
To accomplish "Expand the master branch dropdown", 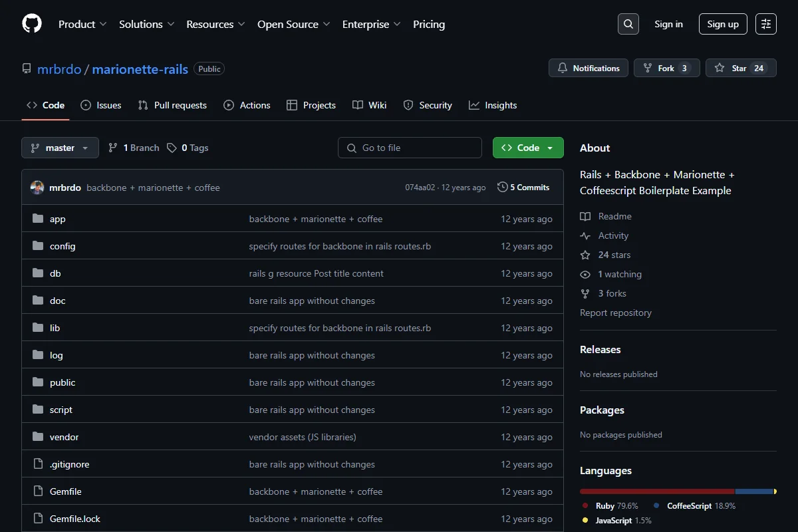I will tap(60, 148).
